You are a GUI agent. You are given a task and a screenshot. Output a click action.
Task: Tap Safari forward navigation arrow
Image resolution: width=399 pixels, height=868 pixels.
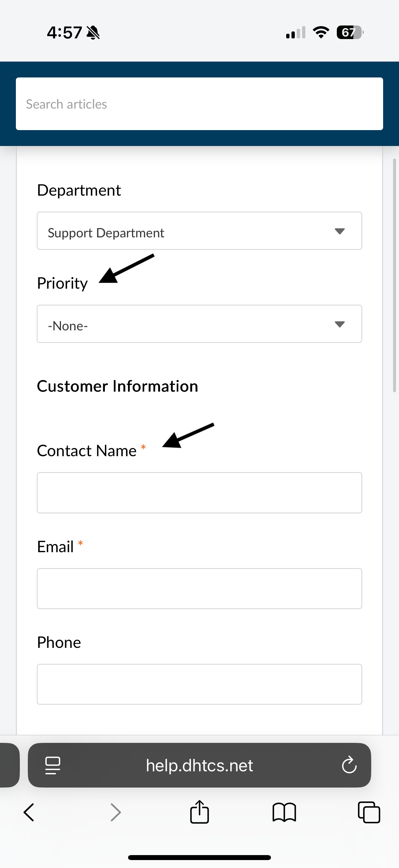(115, 812)
